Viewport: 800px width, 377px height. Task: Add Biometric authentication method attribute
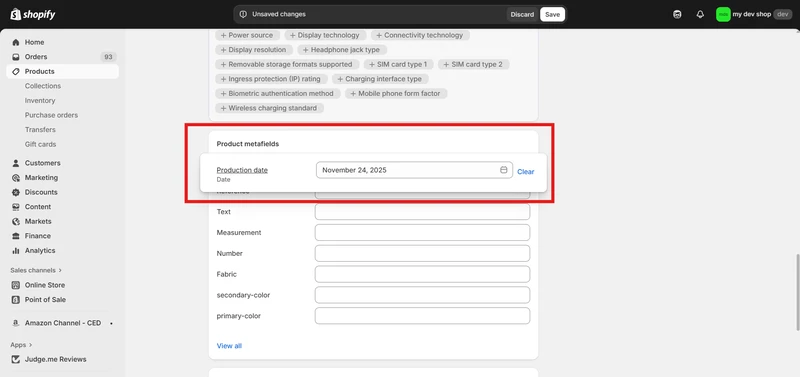pos(277,93)
